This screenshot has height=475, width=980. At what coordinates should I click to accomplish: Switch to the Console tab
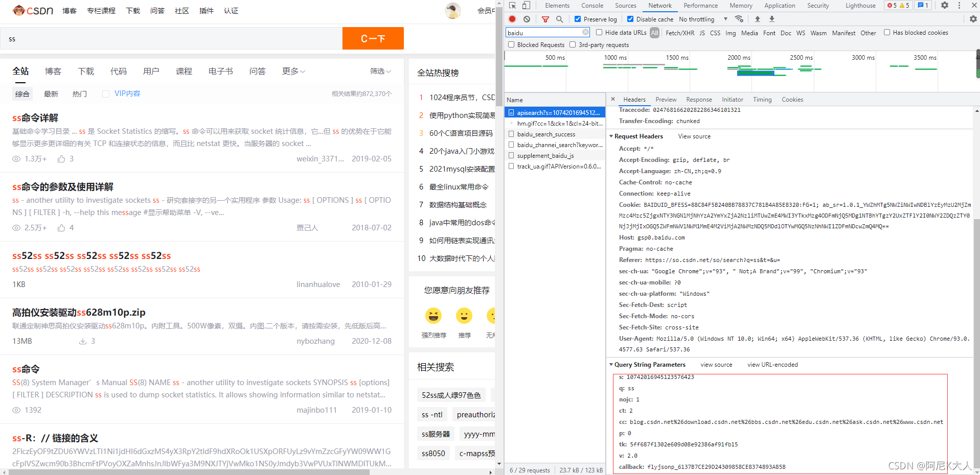(x=592, y=6)
